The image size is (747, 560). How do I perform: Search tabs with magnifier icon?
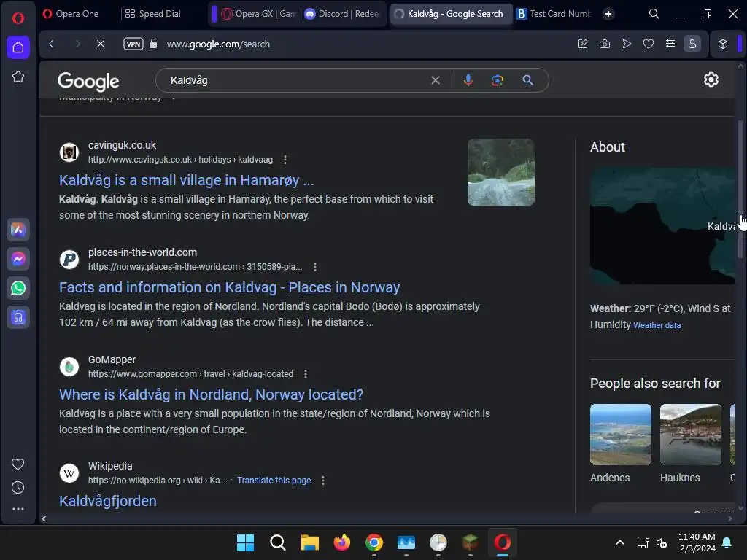coord(654,14)
